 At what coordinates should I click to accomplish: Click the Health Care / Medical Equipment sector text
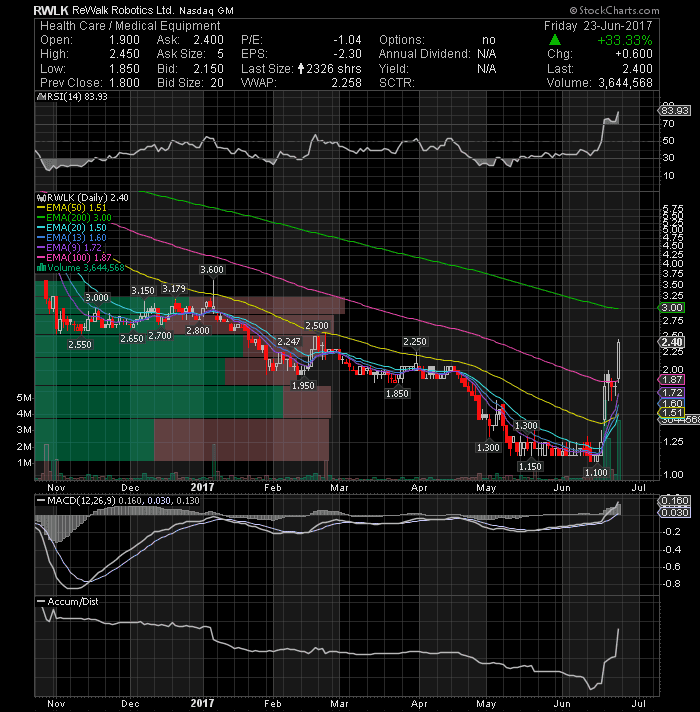coord(130,26)
